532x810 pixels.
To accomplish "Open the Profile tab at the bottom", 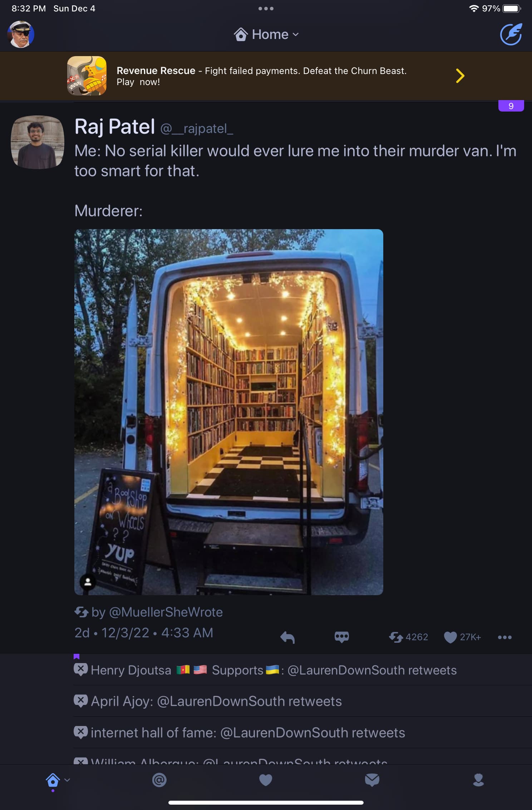I will click(x=478, y=780).
